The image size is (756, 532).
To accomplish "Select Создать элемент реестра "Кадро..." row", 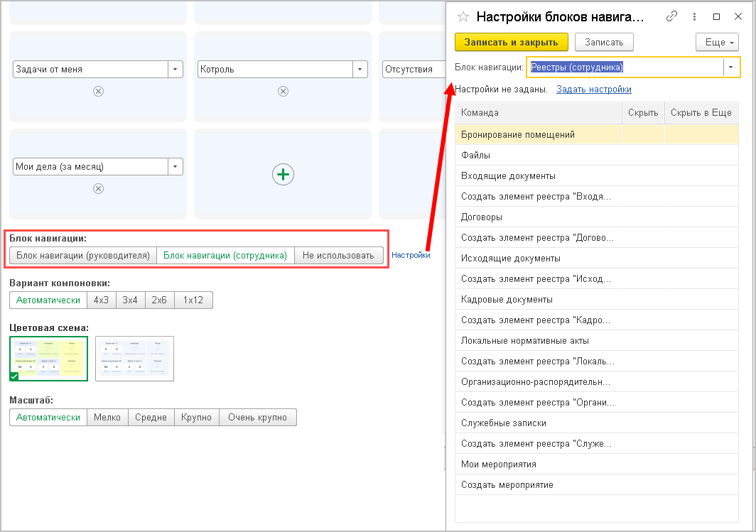I will pos(597,320).
